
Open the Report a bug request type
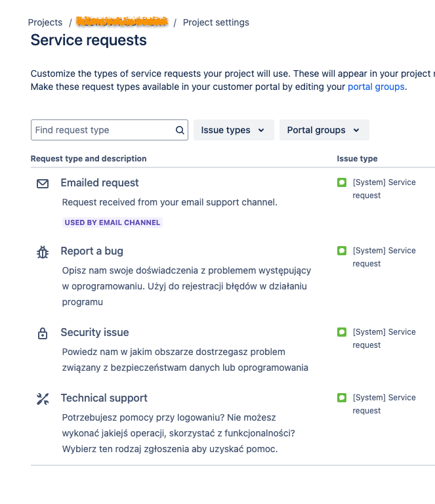pyautogui.click(x=92, y=251)
